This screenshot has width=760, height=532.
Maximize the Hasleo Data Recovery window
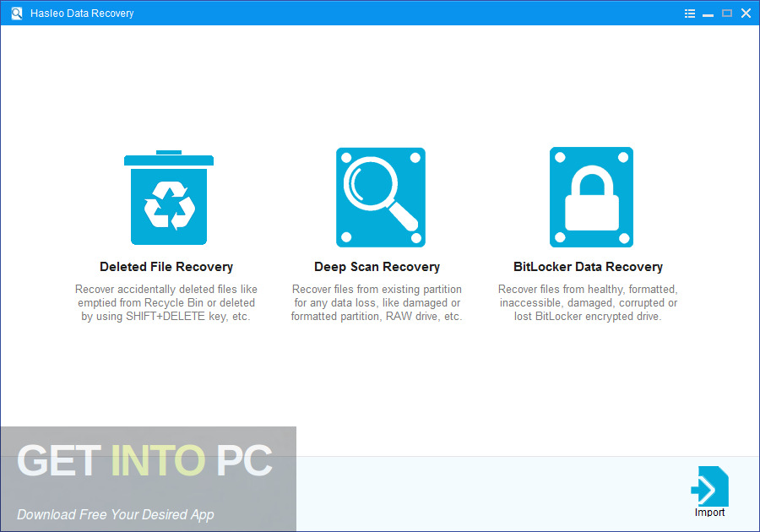coord(727,13)
